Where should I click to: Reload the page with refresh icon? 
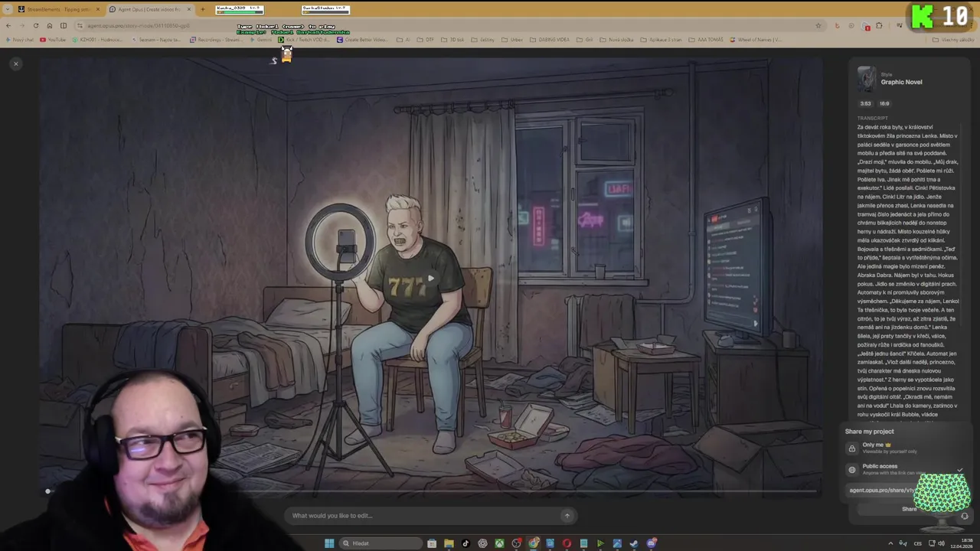click(x=35, y=25)
